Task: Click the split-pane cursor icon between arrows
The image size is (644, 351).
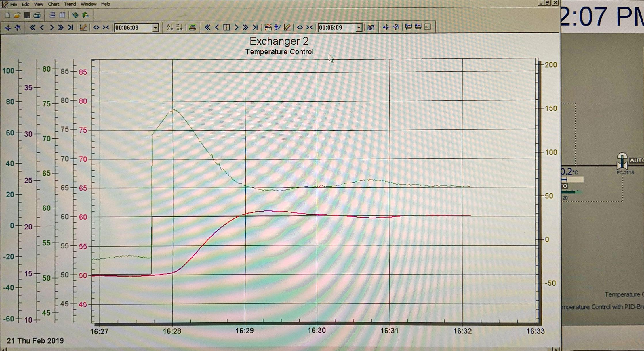Action: 226,28
